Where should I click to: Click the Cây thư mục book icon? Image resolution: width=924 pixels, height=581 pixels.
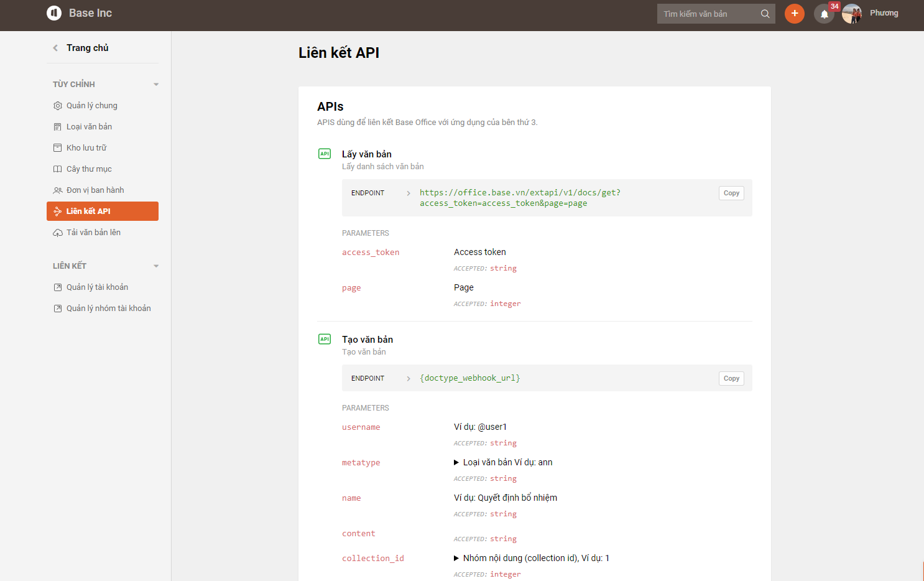tap(58, 169)
